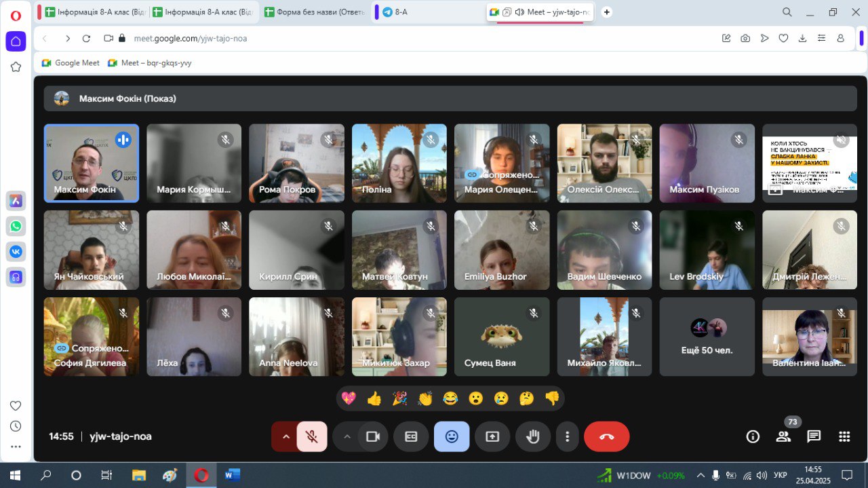The height and width of the screenshot is (488, 868).
Task: Expand video settings arrow beside camera
Action: [x=347, y=436]
